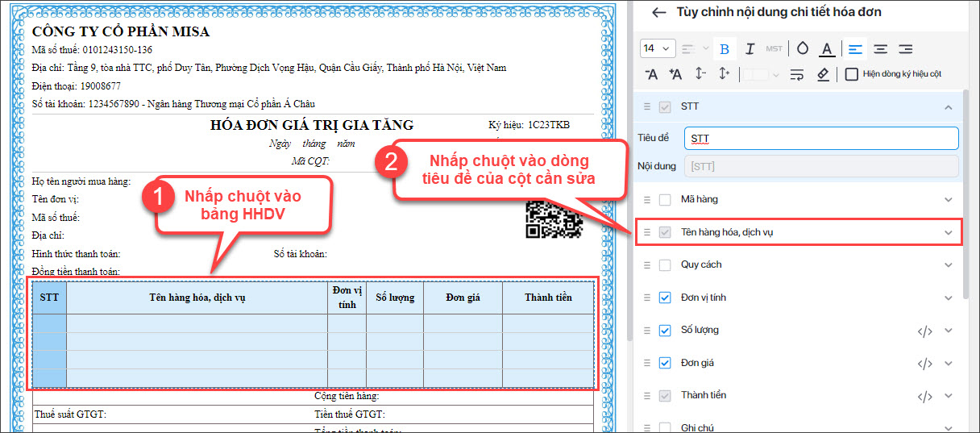
Task: Decrease font size with the -A icon
Action: click(x=651, y=74)
